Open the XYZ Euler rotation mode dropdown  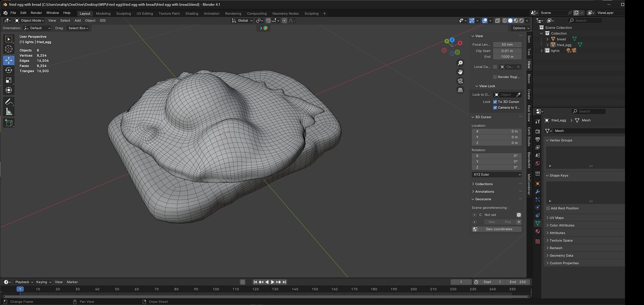497,174
